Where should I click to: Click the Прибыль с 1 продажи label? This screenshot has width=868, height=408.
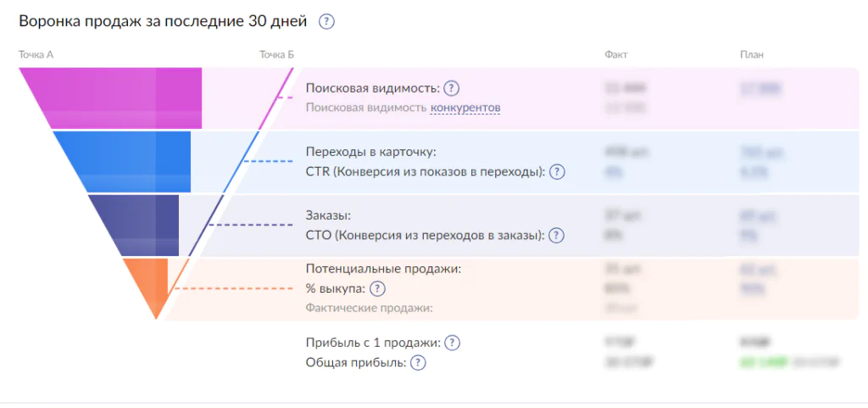pos(373,344)
